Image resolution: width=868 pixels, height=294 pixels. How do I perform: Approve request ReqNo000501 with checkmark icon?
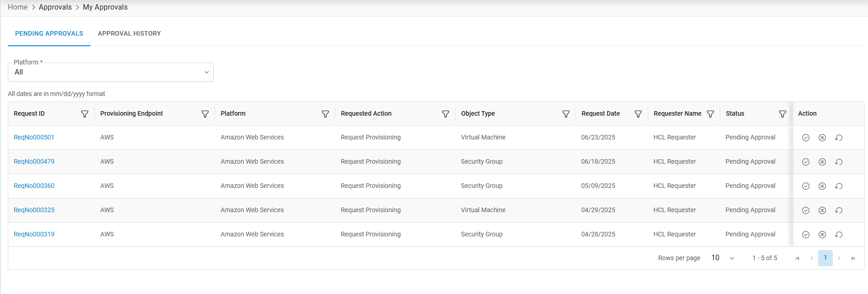point(806,138)
